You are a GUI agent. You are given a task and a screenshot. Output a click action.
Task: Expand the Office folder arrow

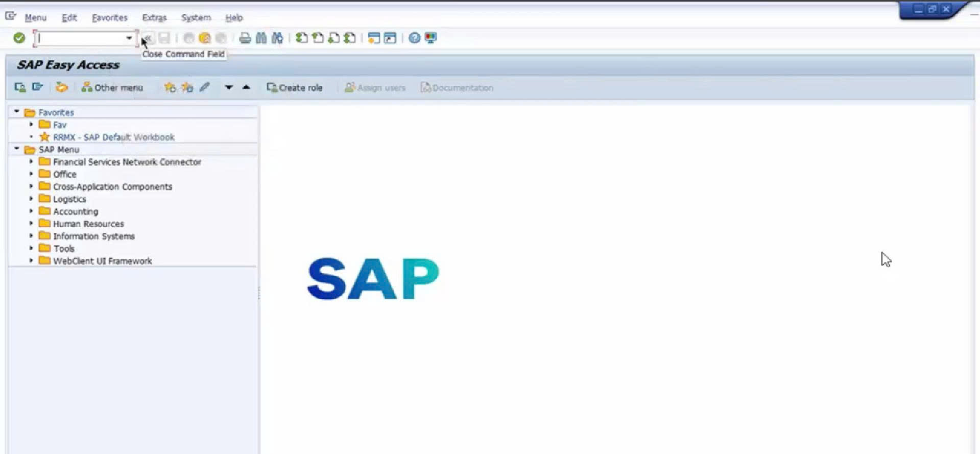pyautogui.click(x=31, y=174)
